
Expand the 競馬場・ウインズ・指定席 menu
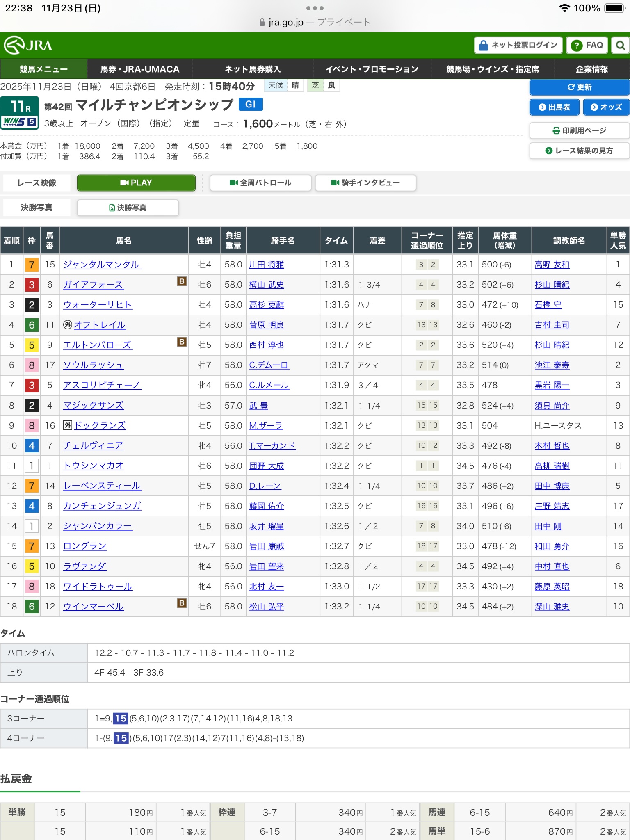coord(493,69)
